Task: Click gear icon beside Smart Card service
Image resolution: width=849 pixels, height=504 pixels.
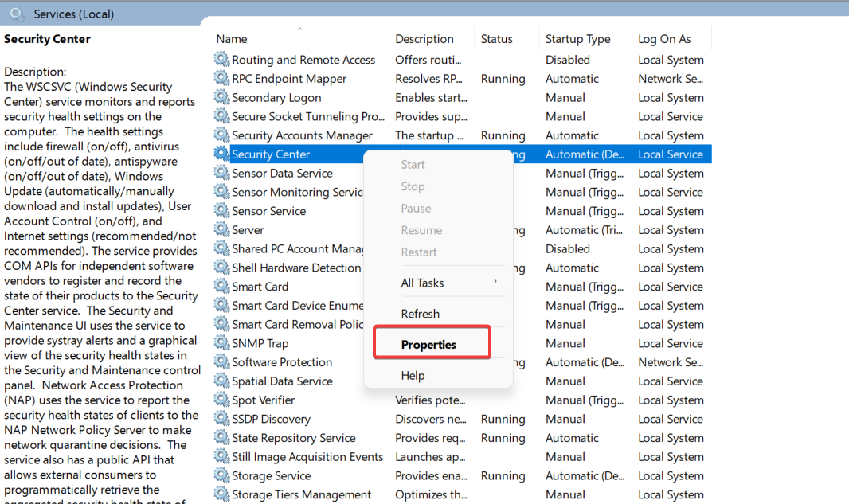Action: pyautogui.click(x=221, y=286)
